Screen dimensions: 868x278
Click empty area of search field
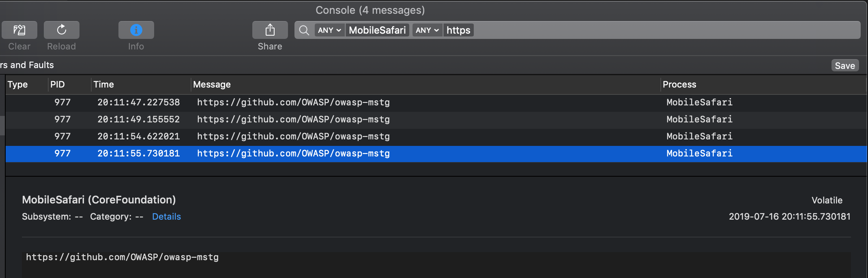click(649, 30)
